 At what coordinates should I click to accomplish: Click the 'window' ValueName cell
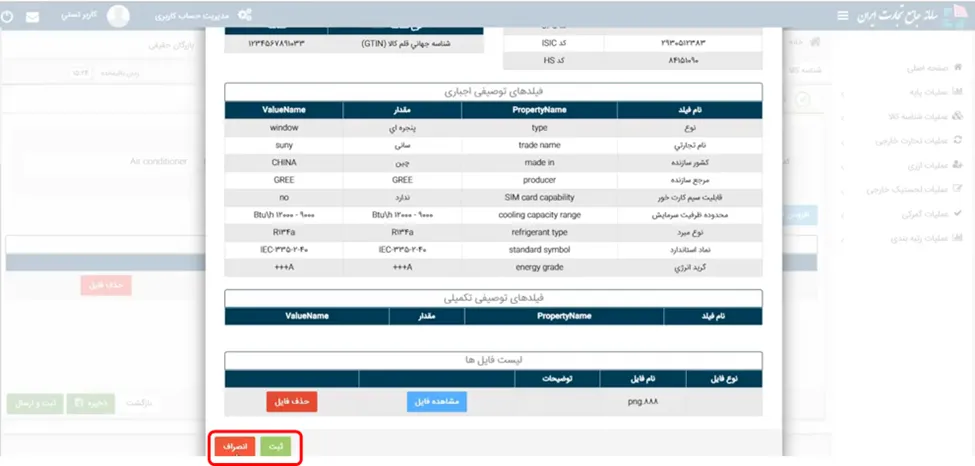284,128
